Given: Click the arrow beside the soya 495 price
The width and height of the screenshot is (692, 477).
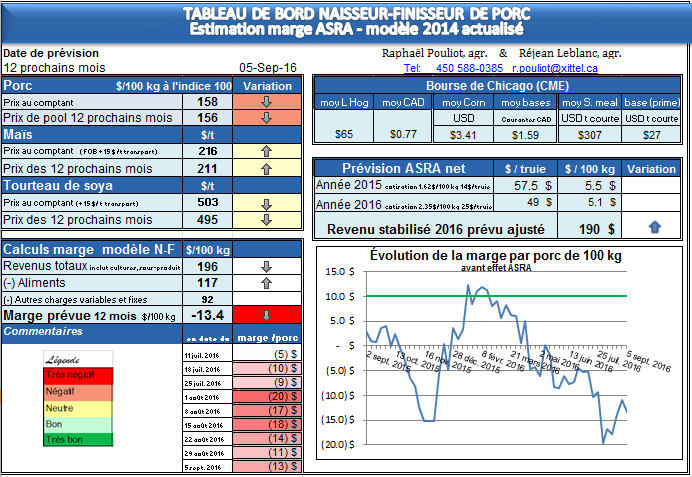Looking at the screenshot, I should pos(266,220).
